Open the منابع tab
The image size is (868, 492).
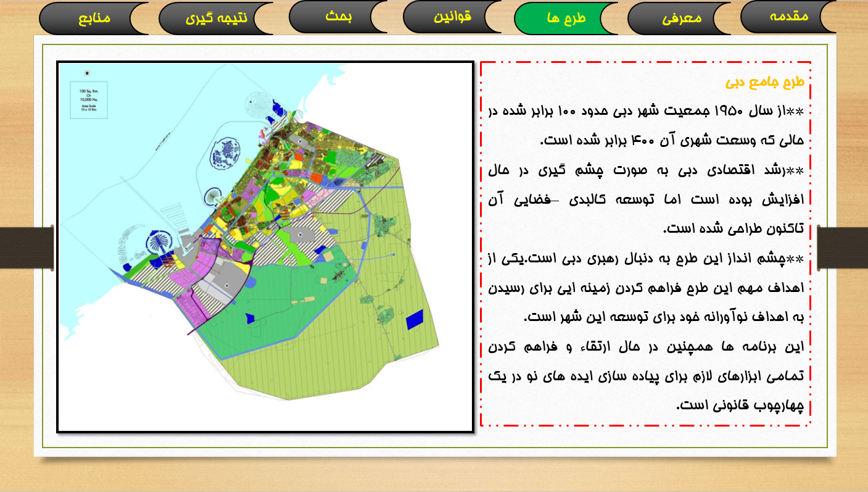(x=94, y=19)
